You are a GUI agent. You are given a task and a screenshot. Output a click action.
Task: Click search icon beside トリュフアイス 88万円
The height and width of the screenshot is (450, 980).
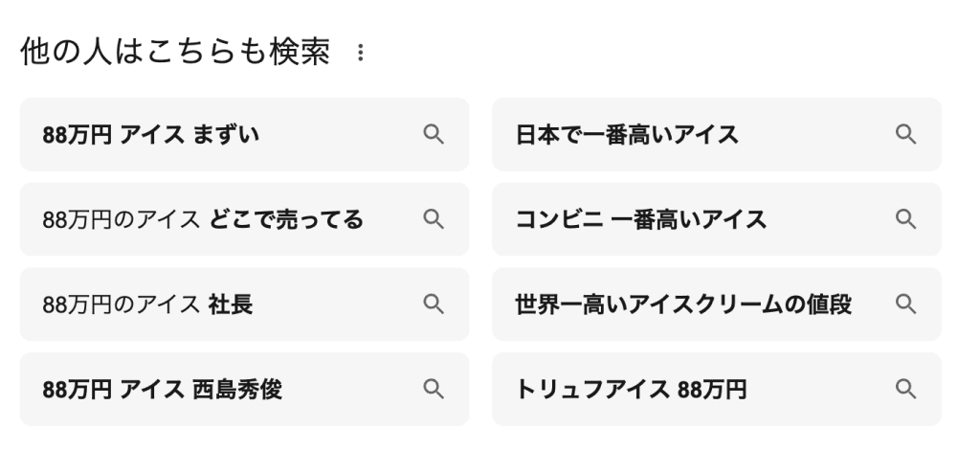905,389
